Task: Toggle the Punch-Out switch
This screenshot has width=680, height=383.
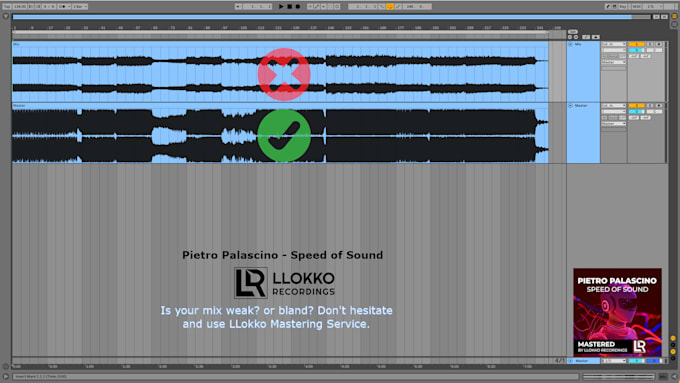Action: click(x=398, y=7)
